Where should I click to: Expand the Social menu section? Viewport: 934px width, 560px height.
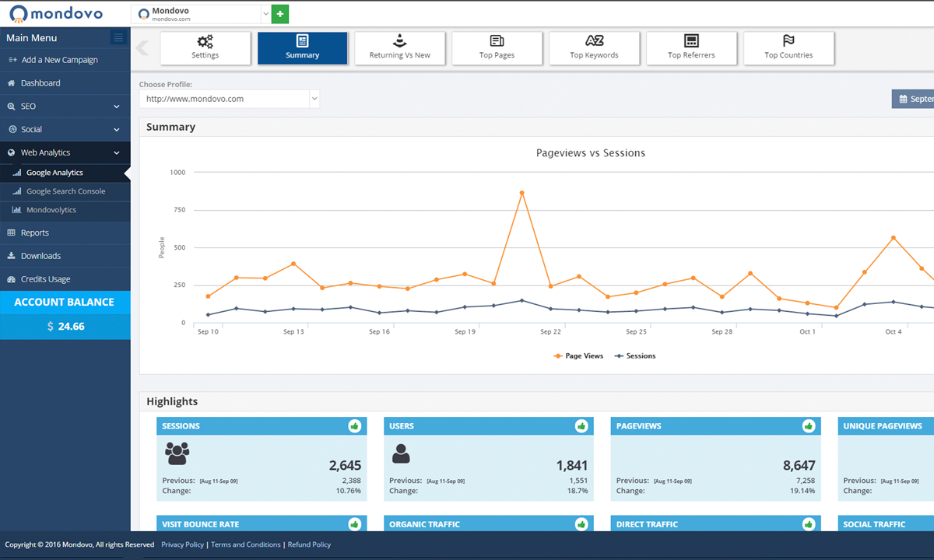[65, 130]
